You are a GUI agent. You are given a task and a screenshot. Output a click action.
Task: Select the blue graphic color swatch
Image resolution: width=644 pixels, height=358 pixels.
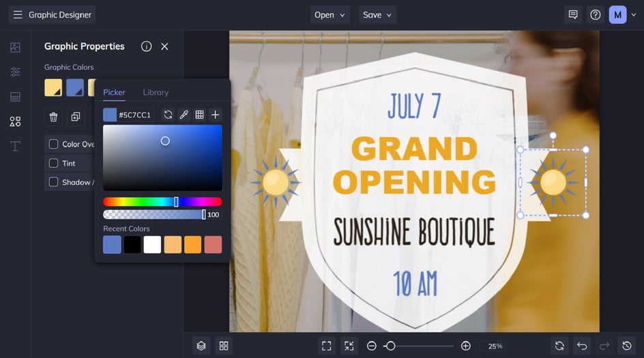coord(75,88)
